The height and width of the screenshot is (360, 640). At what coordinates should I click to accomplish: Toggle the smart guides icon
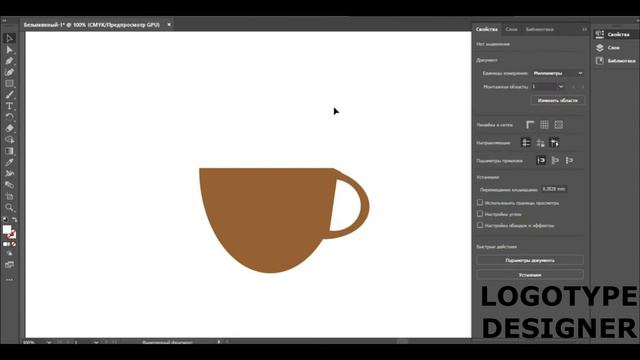[x=554, y=143]
